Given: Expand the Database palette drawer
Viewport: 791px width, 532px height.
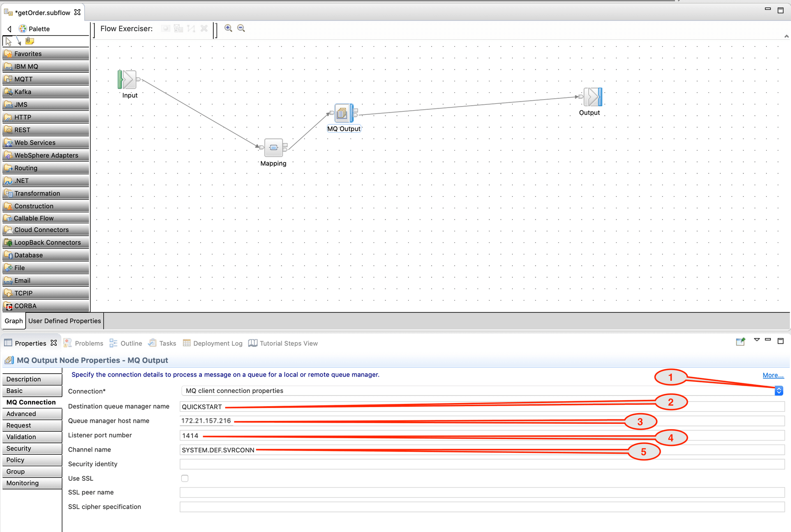Looking at the screenshot, I should (x=28, y=255).
